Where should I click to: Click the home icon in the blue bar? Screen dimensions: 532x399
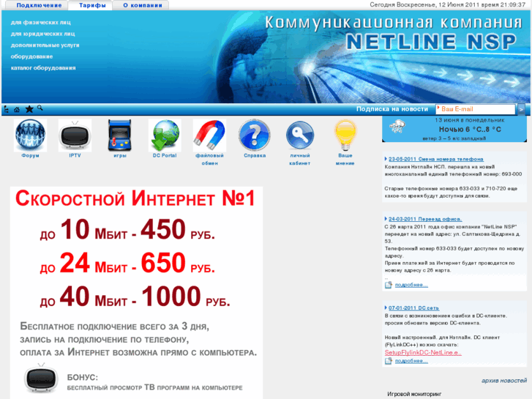(x=17, y=110)
